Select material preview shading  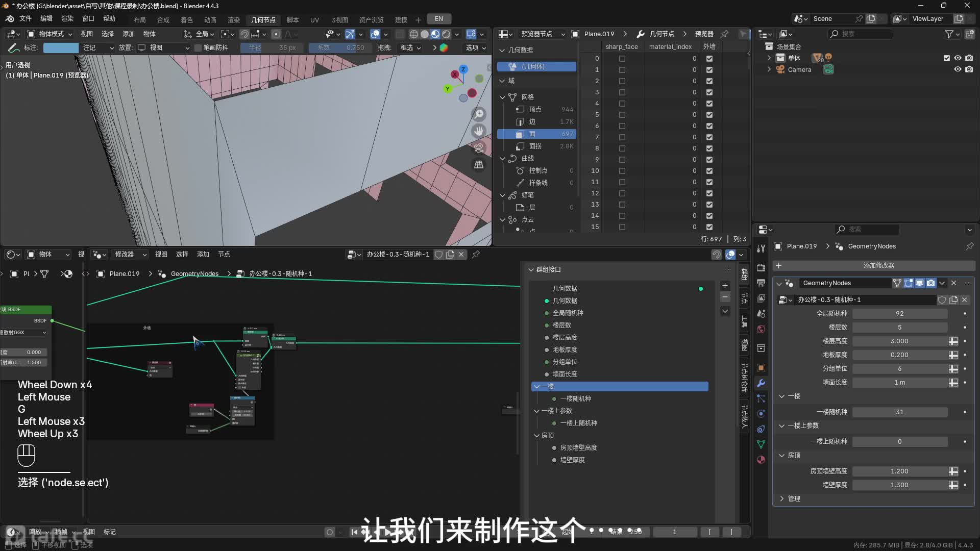[x=435, y=34]
